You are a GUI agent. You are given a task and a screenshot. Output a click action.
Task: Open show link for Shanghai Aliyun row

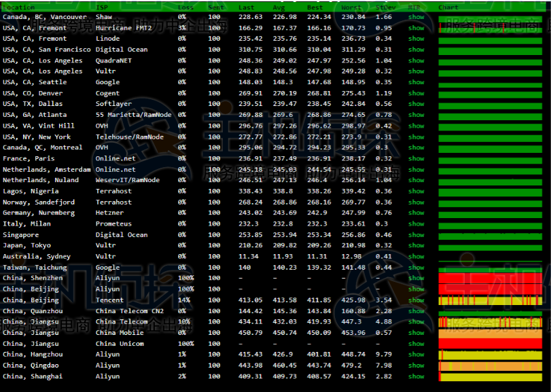[416, 376]
